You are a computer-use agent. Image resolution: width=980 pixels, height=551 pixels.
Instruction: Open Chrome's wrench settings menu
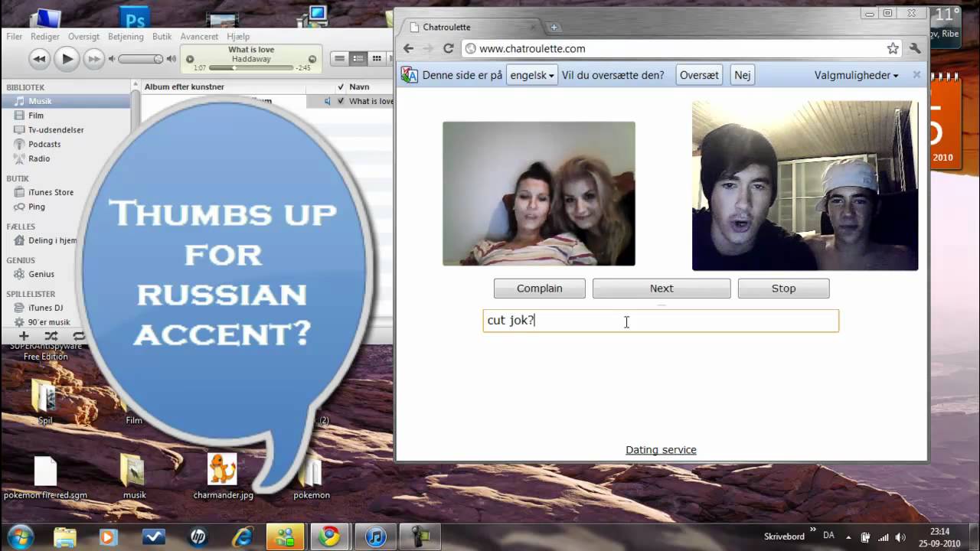pos(915,48)
